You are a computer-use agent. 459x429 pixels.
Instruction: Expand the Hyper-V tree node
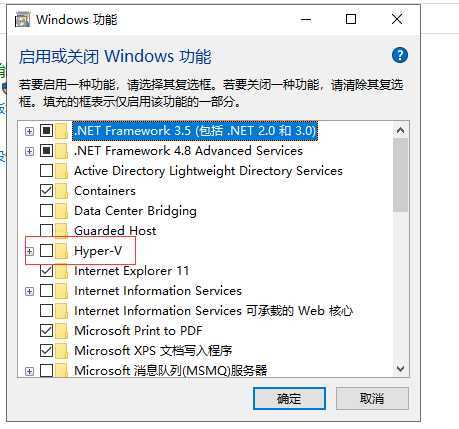tap(29, 251)
